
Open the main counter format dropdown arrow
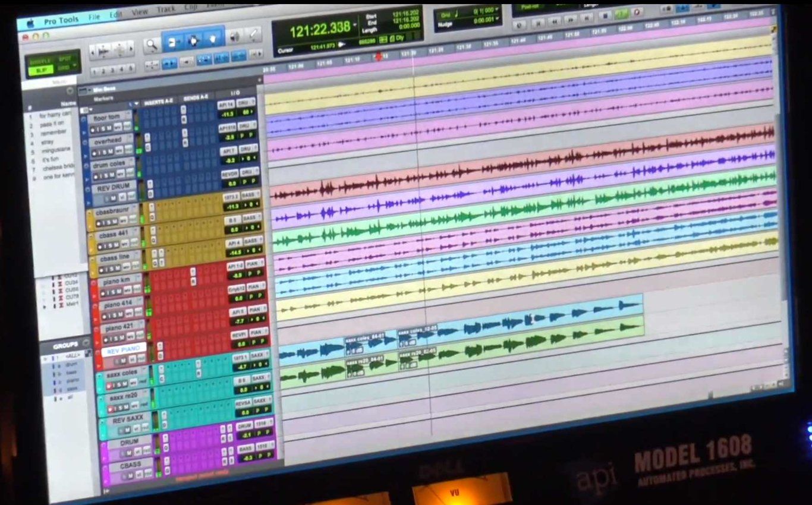[x=355, y=25]
